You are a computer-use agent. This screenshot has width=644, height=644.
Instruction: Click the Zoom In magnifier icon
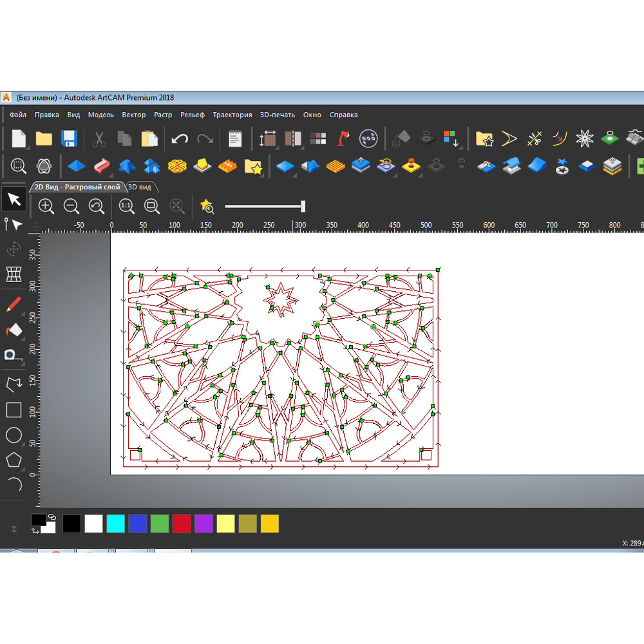(46, 206)
